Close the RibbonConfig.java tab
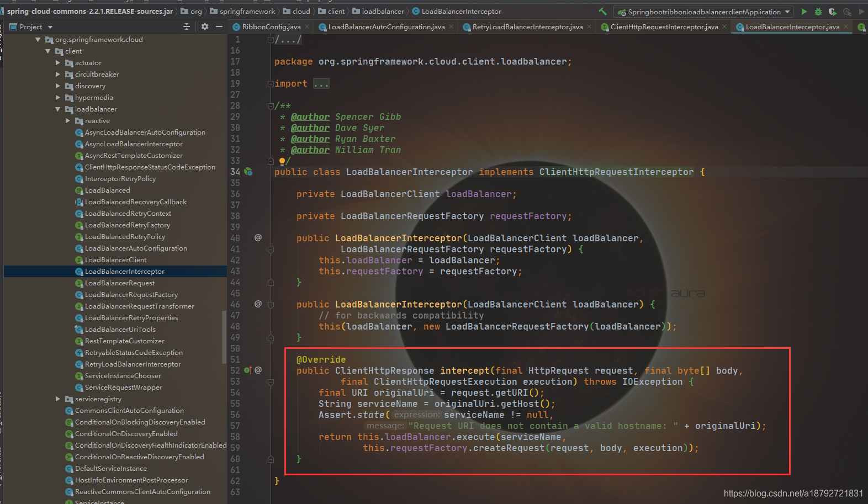Screen dimensions: 868x504 [307, 26]
